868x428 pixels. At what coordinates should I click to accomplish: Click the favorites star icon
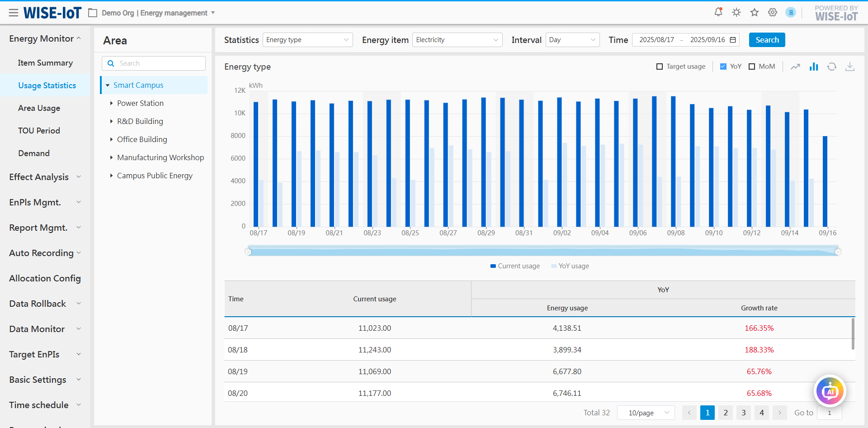point(755,12)
